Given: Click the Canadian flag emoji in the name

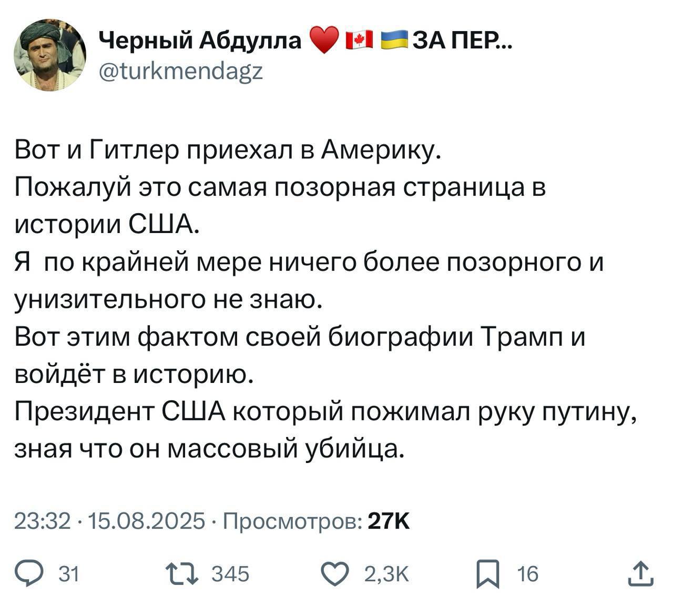Looking at the screenshot, I should point(359,40).
